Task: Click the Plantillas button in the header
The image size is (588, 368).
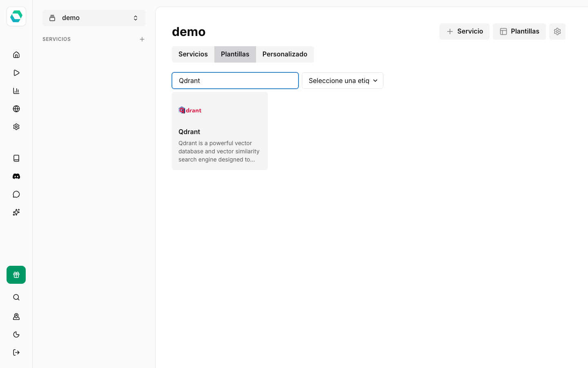Action: (x=519, y=31)
